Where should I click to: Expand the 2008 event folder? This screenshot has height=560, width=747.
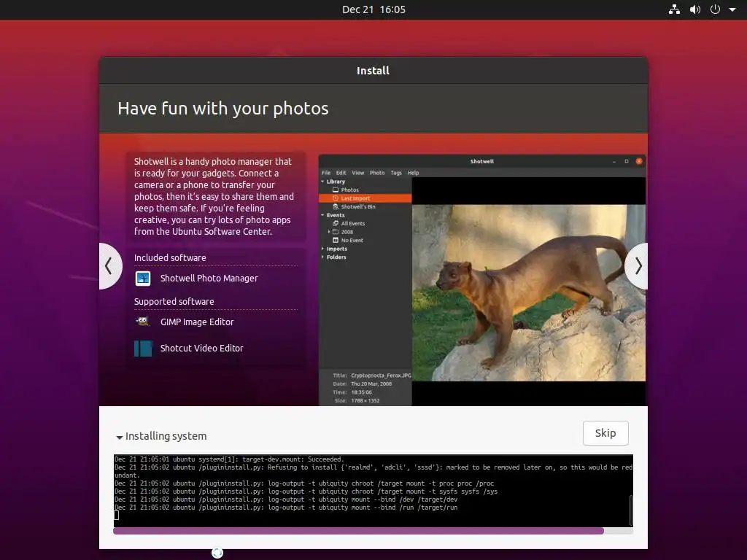(x=329, y=232)
